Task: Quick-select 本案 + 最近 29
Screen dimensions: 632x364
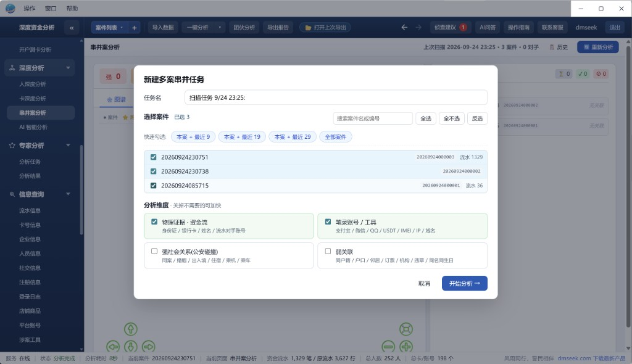Action: [293, 137]
